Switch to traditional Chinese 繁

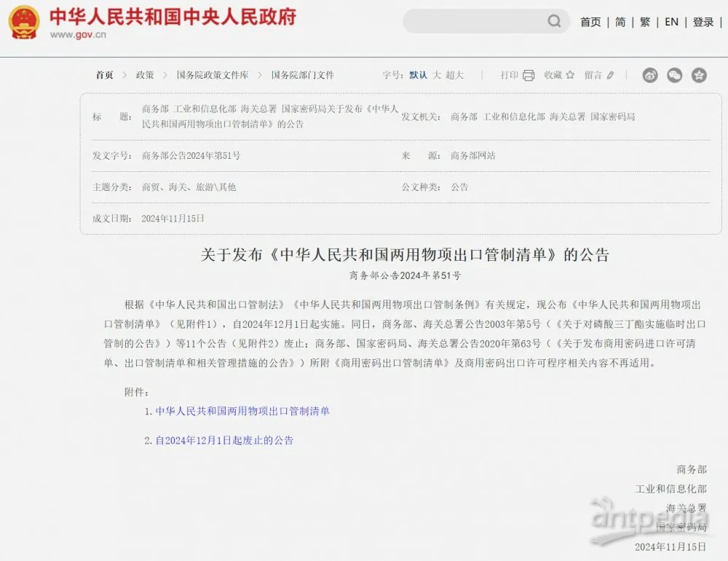point(644,22)
